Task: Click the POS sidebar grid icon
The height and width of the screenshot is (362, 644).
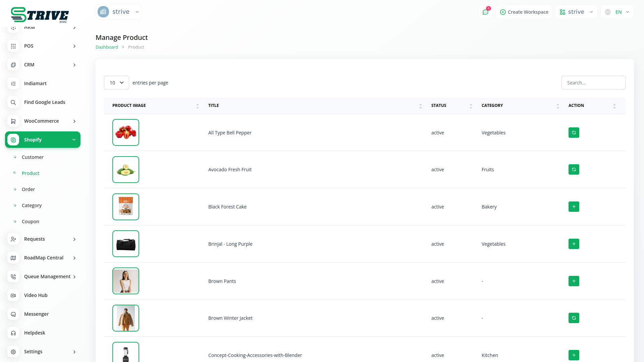Action: (13, 46)
